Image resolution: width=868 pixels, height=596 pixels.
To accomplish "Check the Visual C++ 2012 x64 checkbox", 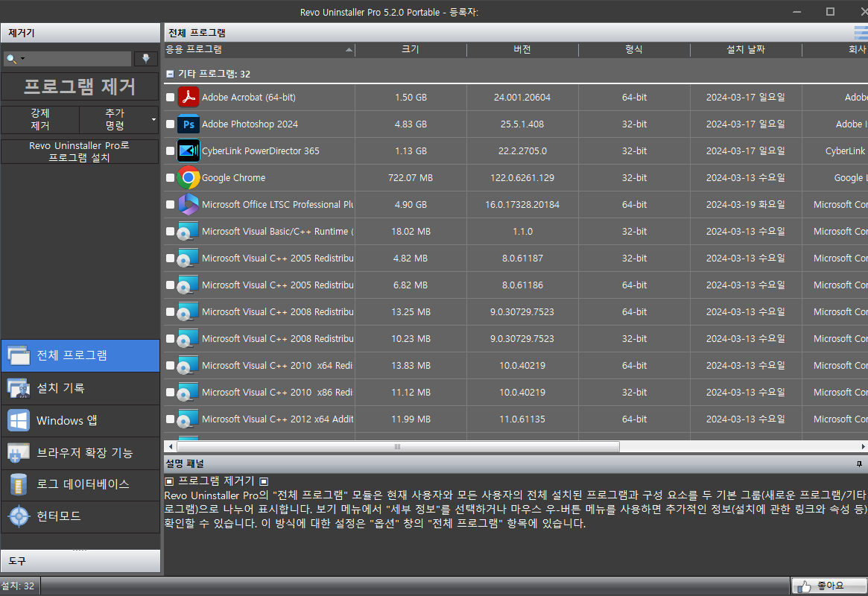I will click(171, 419).
